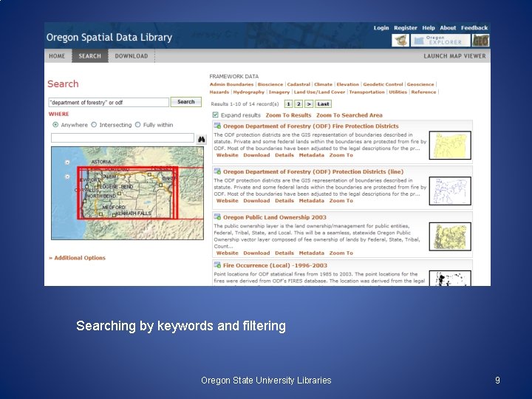Open the Feedback link
This screenshot has width=532, height=399.
474,28
